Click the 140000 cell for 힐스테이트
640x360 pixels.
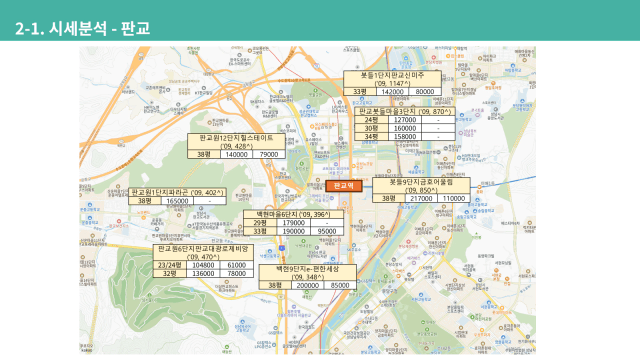236,154
